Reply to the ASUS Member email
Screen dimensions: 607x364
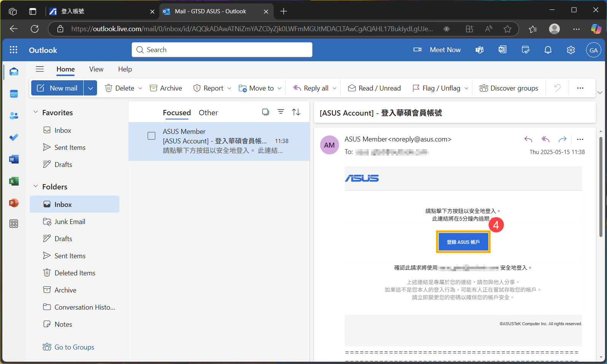coord(528,139)
